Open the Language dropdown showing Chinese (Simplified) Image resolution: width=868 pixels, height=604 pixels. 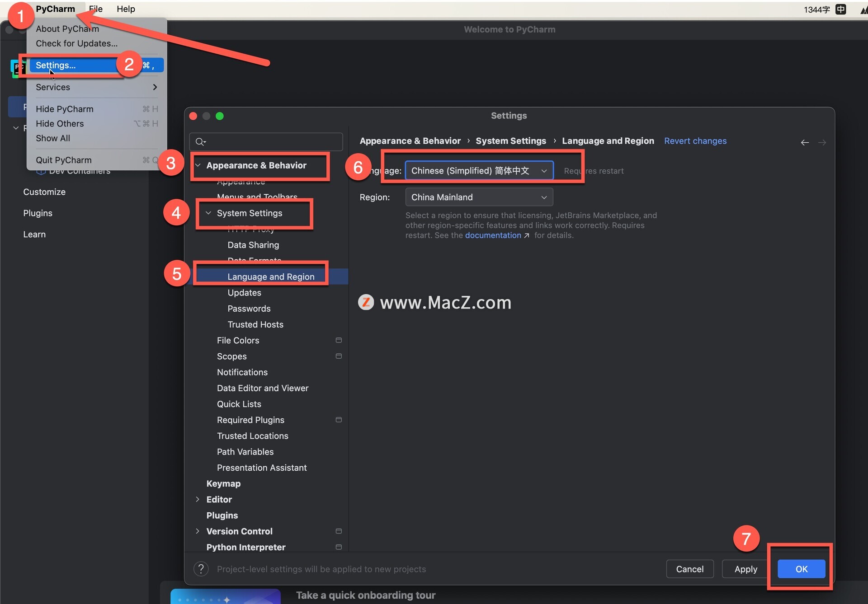[x=479, y=170]
